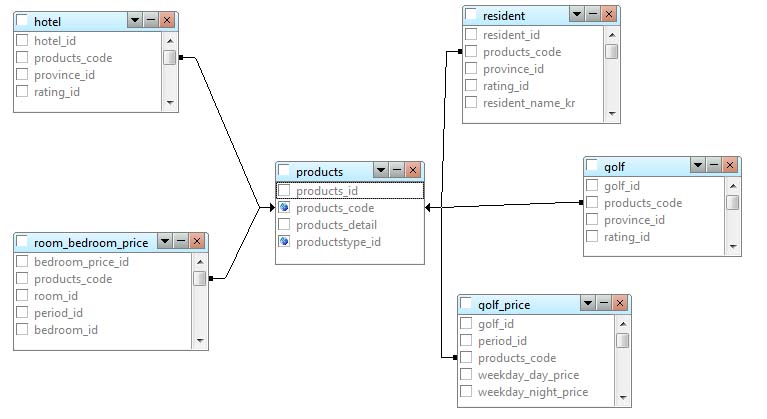The height and width of the screenshot is (419, 767).
Task: Open dropdown arrow on golf_price table header
Action: point(587,303)
